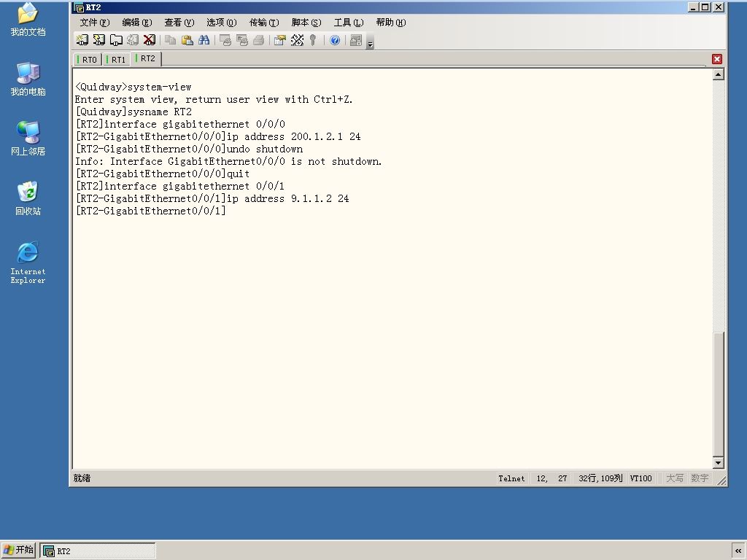The width and height of the screenshot is (747, 560).
Task: Click the VT100 status bar entry
Action: click(x=640, y=478)
